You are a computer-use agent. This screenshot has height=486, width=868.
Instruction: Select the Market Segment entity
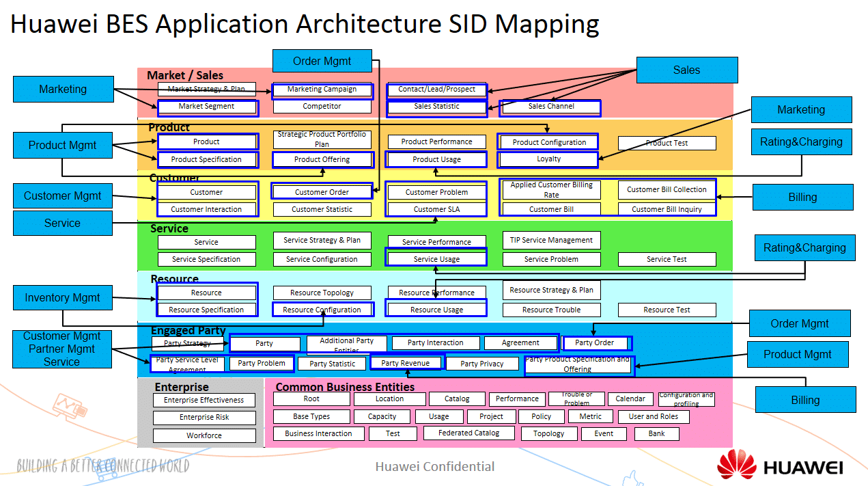206,107
